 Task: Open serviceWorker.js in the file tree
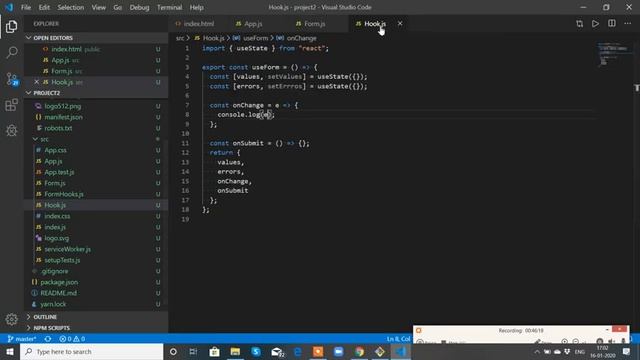pyautogui.click(x=67, y=249)
